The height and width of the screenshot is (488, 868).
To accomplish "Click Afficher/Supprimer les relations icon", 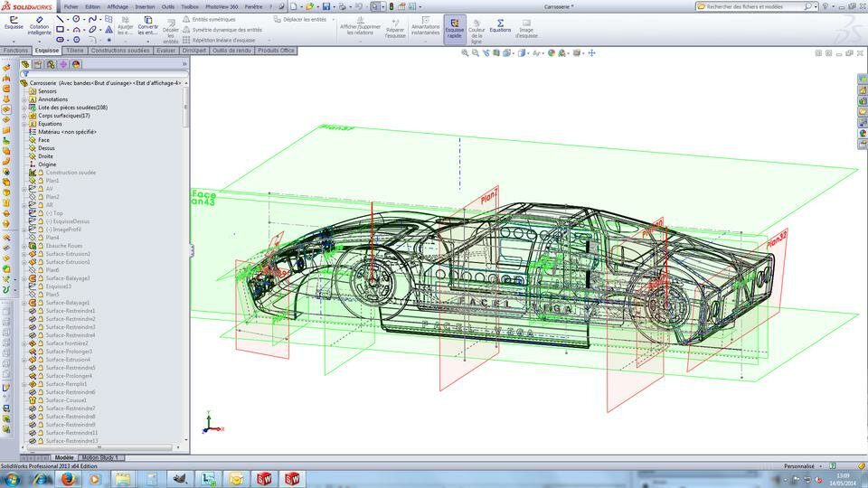I will pyautogui.click(x=360, y=26).
